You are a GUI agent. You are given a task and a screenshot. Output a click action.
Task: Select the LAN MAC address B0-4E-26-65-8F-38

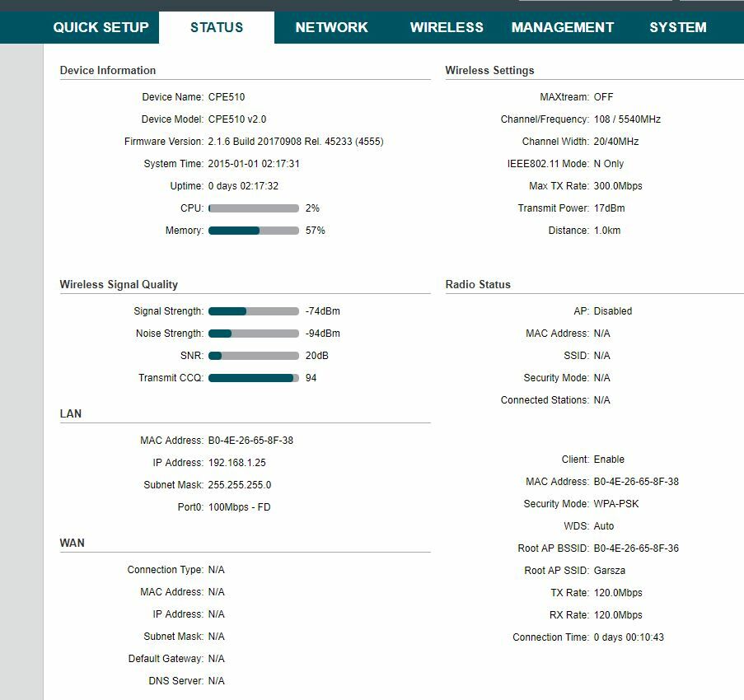(x=250, y=441)
